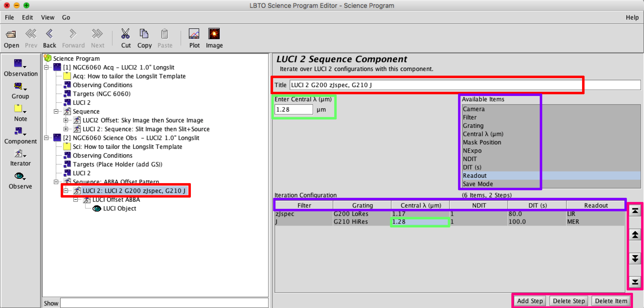
Task: Click the Show field below the tree
Action: [x=164, y=303]
